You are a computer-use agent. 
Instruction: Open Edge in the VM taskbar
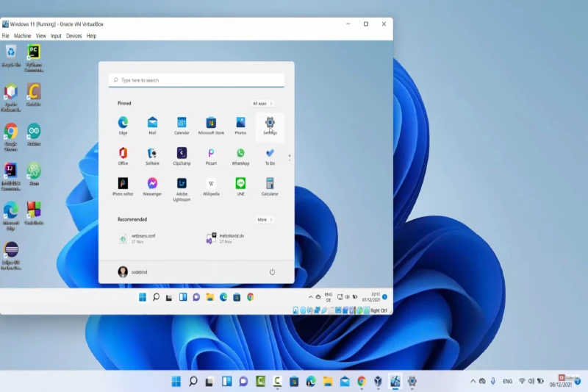pyautogui.click(x=223, y=297)
